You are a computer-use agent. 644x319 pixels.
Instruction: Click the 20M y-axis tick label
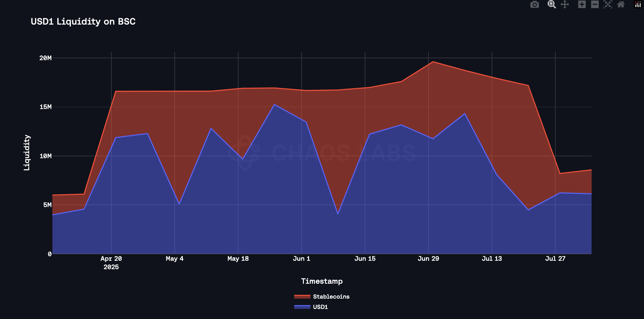pyautogui.click(x=46, y=58)
